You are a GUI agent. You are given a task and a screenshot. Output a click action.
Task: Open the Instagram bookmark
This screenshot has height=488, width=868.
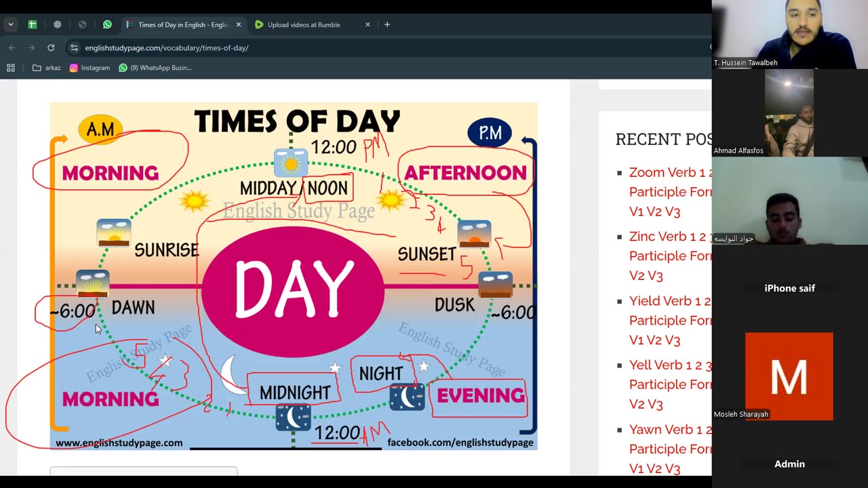[90, 68]
